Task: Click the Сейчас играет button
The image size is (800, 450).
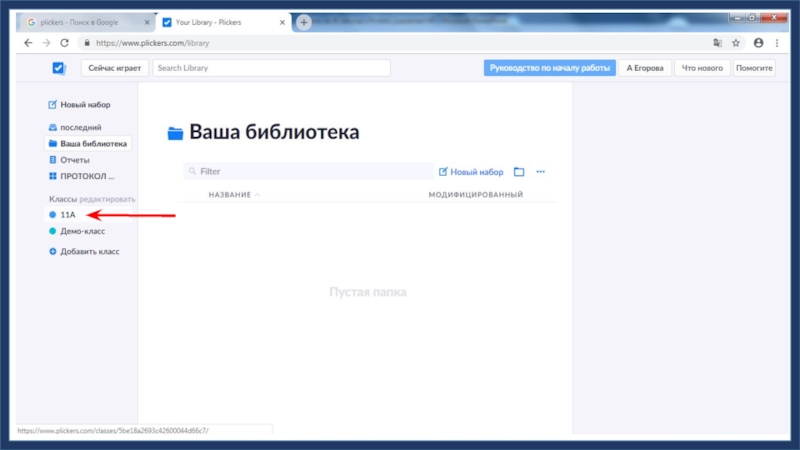Action: point(115,68)
